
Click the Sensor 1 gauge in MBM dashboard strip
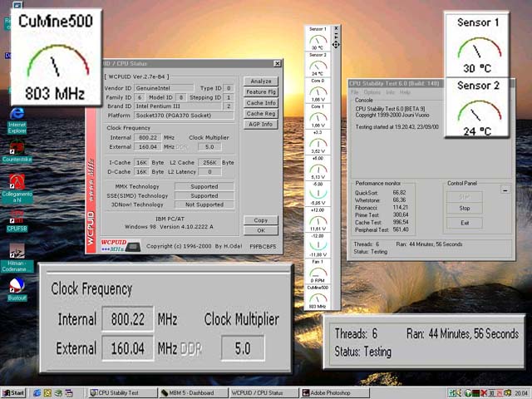tap(318, 38)
